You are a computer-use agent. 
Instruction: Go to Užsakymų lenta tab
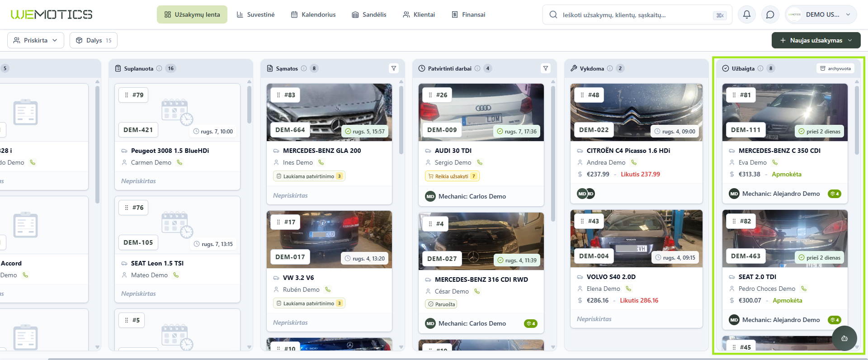(x=192, y=14)
